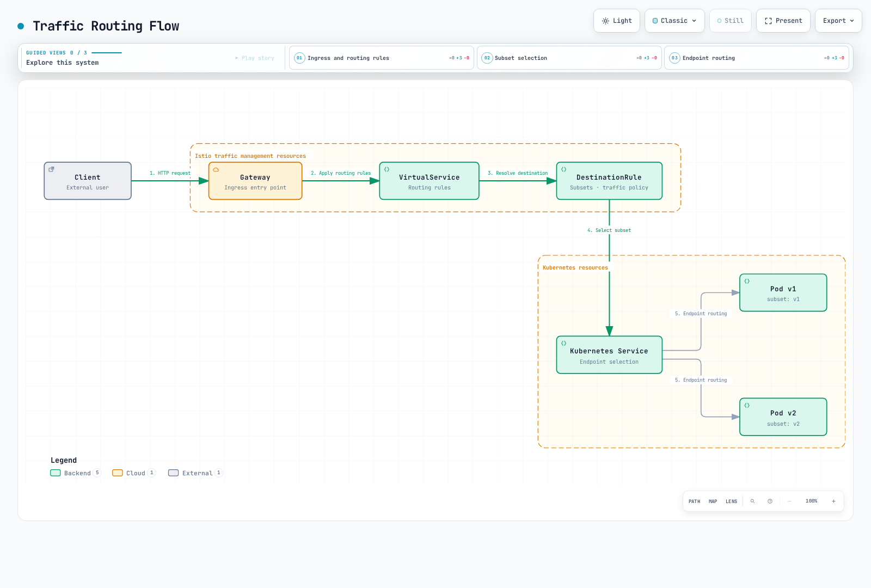Select the 'Subsets · traffic policy' subtitle

[x=609, y=188]
